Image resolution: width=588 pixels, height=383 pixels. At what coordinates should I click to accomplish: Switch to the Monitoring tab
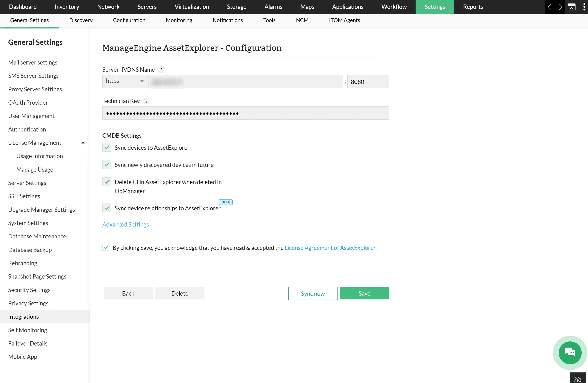(x=179, y=20)
